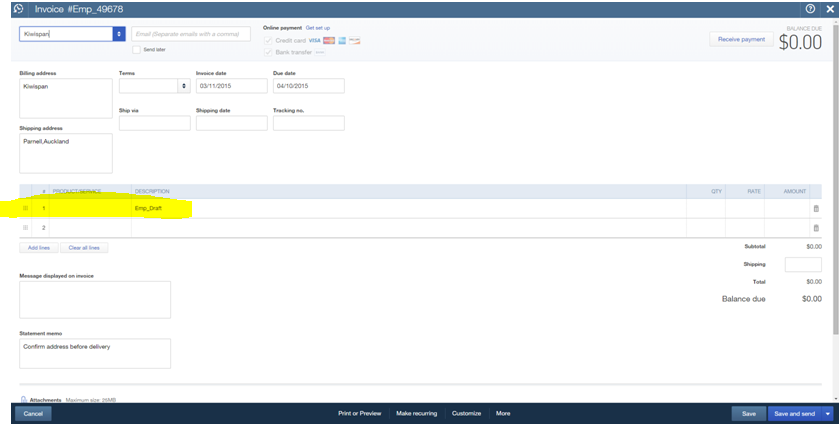Open the Kiwispan customer dropdown
Image resolution: width=839 pixels, height=433 pixels.
(119, 33)
